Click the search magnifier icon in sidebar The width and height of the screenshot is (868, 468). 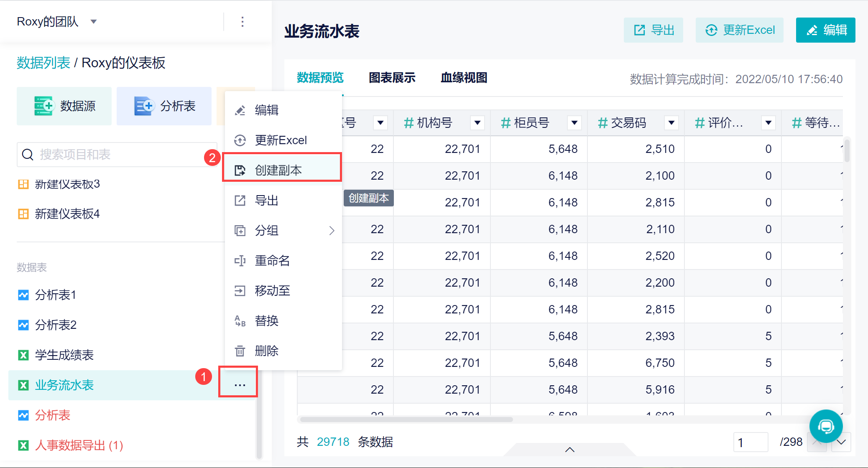pyautogui.click(x=28, y=155)
